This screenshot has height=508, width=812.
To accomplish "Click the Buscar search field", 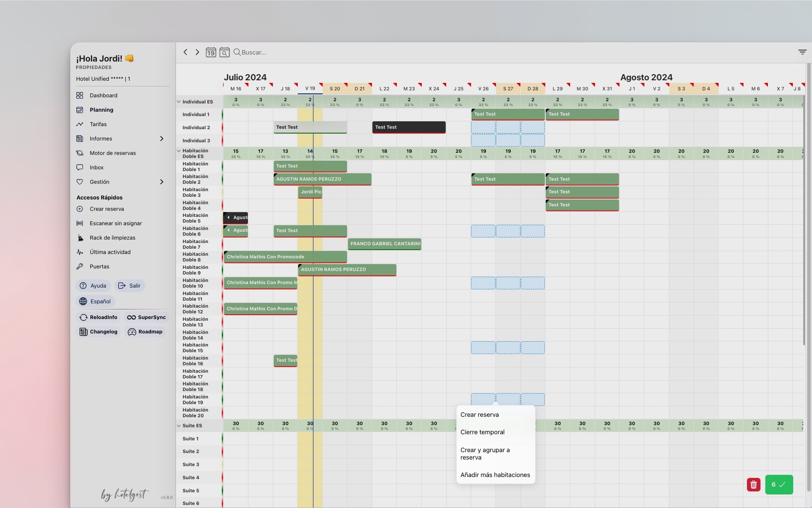I will (x=254, y=52).
